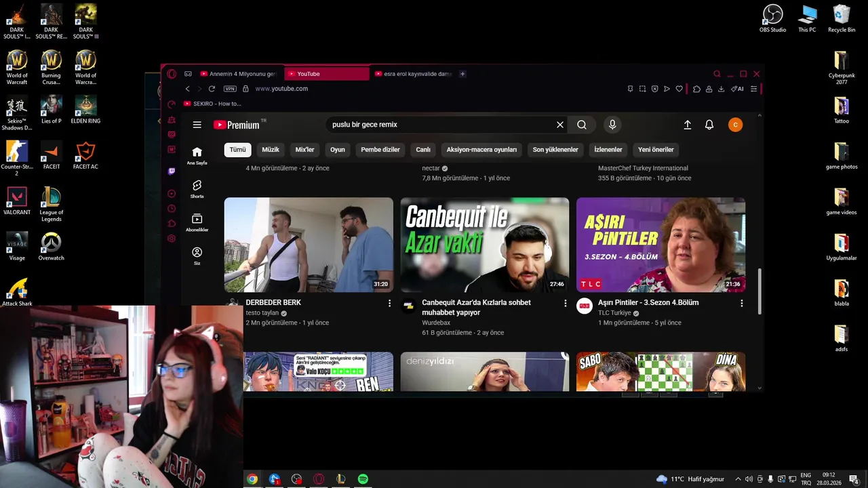This screenshot has width=868, height=488.
Task: Go to Ana Sayfa in sidebar
Action: (197, 156)
